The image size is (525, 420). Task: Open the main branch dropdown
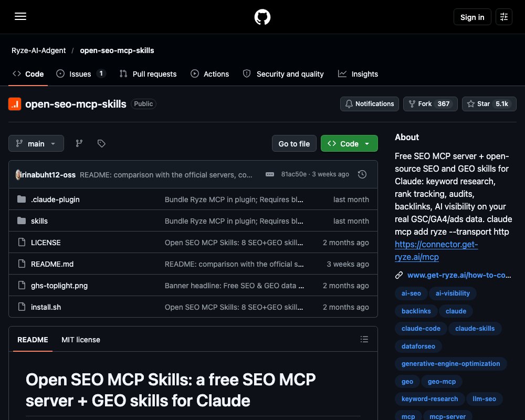coord(36,143)
